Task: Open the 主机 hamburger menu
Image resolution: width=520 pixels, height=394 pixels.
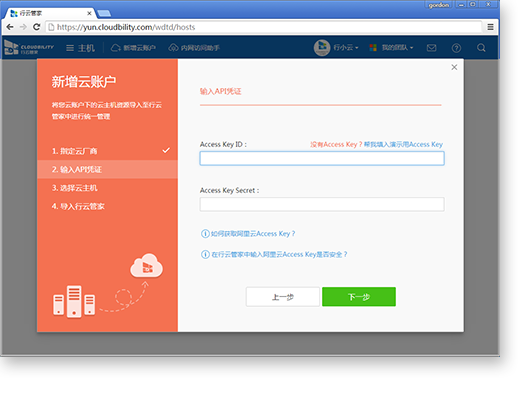Action: tap(80, 48)
